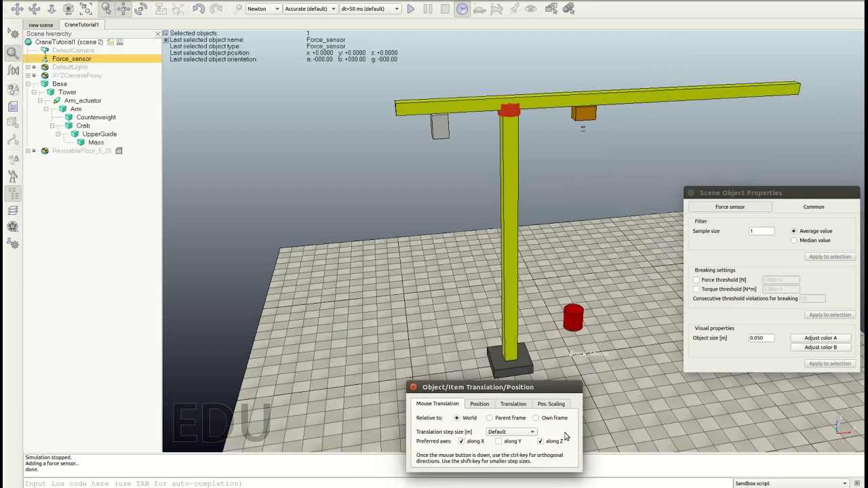The width and height of the screenshot is (868, 488).
Task: Select the 'Mouse Translation' tab
Action: click(437, 403)
